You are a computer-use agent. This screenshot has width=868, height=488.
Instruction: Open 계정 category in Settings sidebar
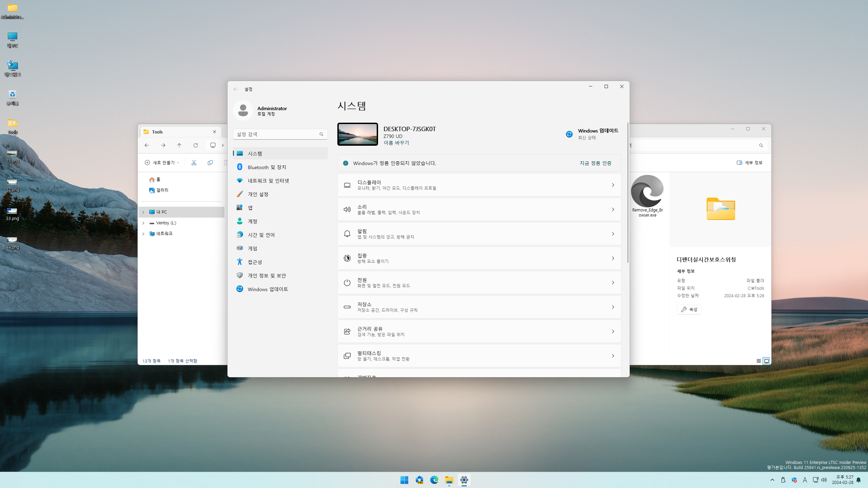280,221
